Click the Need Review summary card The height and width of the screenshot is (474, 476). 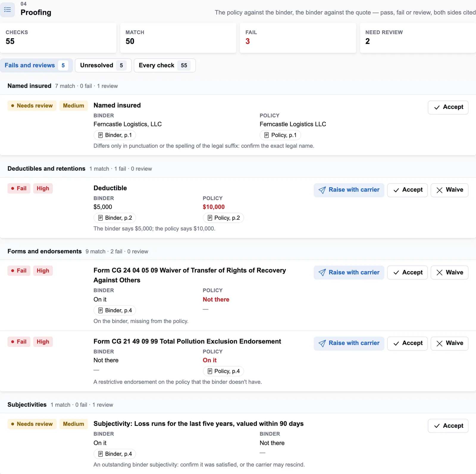pyautogui.click(x=418, y=38)
